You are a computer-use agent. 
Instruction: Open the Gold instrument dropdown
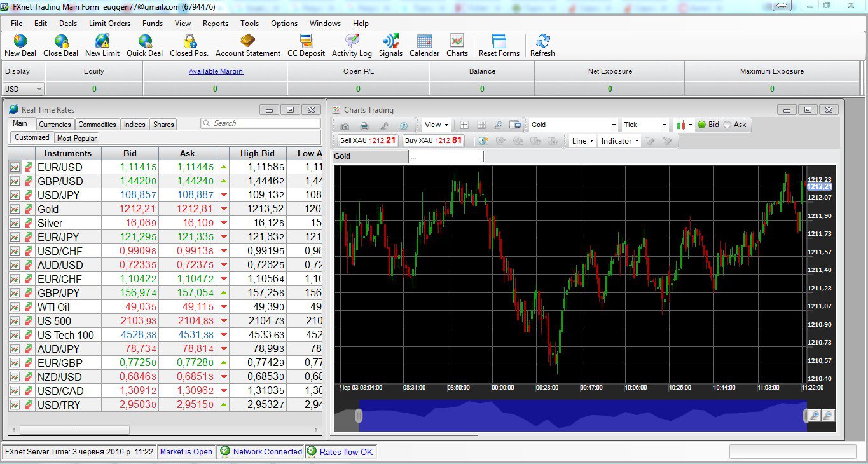[574, 125]
